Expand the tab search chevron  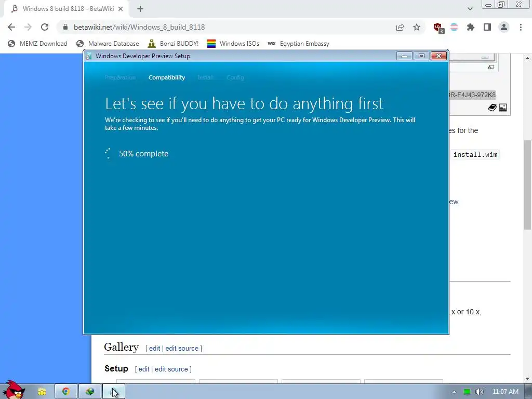[470, 9]
